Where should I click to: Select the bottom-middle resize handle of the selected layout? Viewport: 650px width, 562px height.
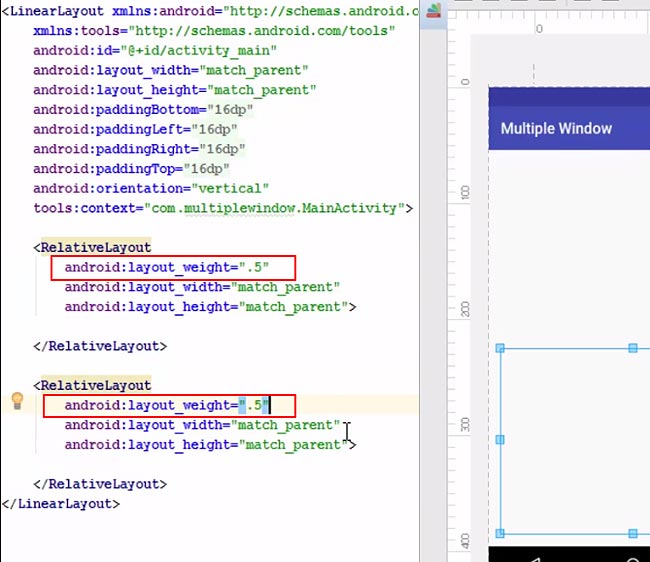[633, 533]
